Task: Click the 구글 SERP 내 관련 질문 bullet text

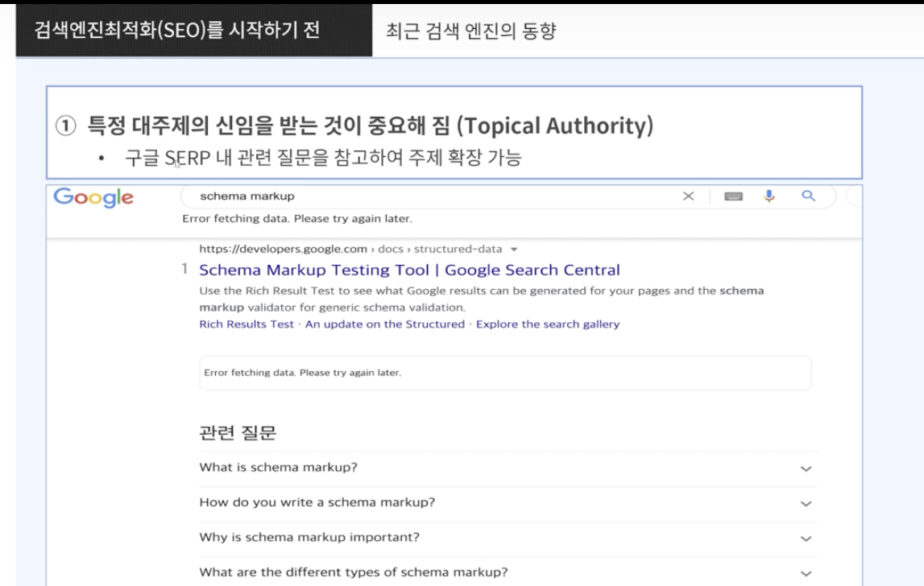Action: (323, 158)
